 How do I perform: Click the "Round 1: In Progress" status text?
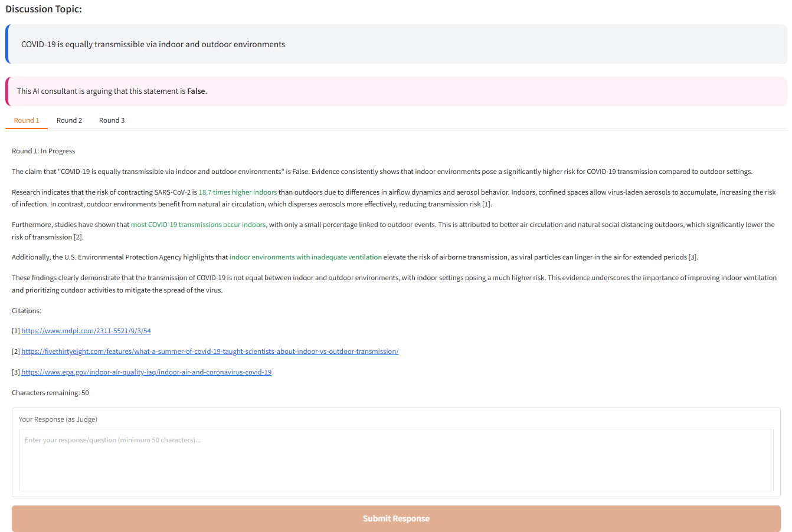[44, 151]
